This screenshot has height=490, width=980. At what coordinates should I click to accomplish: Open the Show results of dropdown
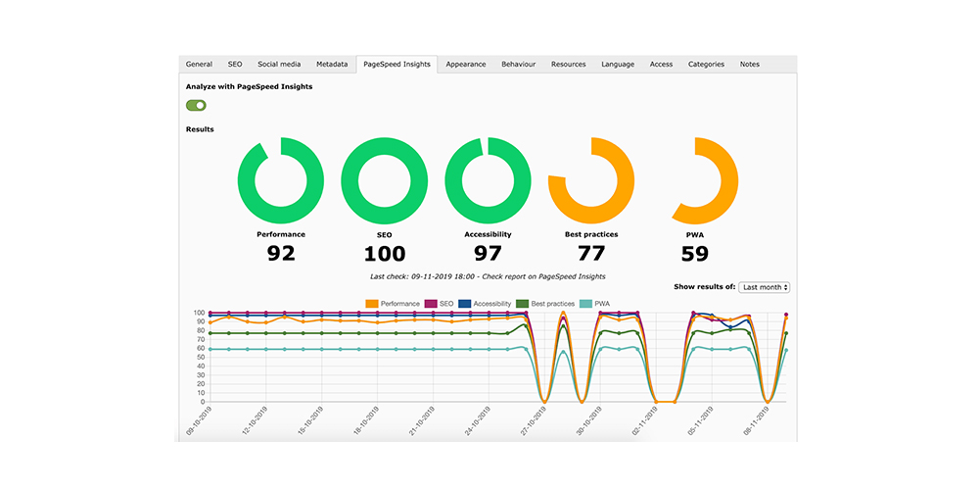[765, 287]
